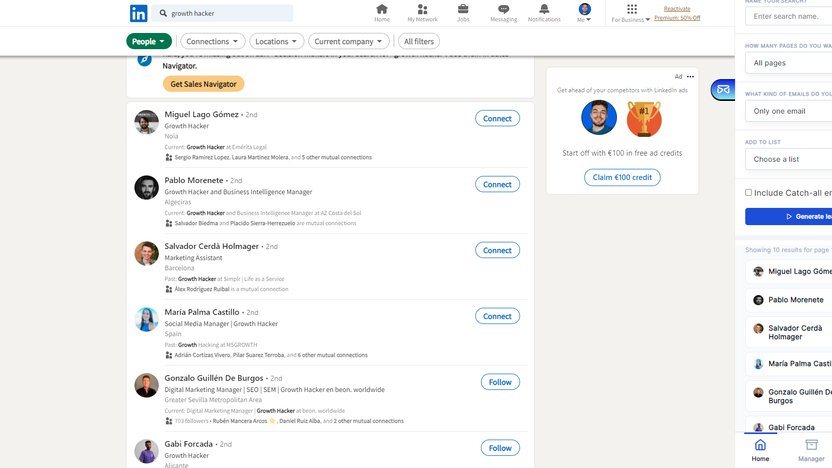Image resolution: width=832 pixels, height=468 pixels.
Task: Connect with Pablo Morenete
Action: 497,184
